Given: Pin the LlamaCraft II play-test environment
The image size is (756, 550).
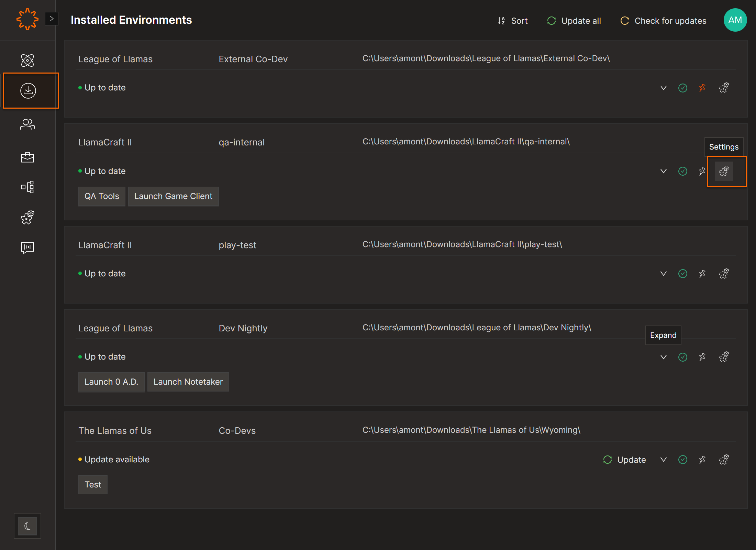Looking at the screenshot, I should (702, 274).
